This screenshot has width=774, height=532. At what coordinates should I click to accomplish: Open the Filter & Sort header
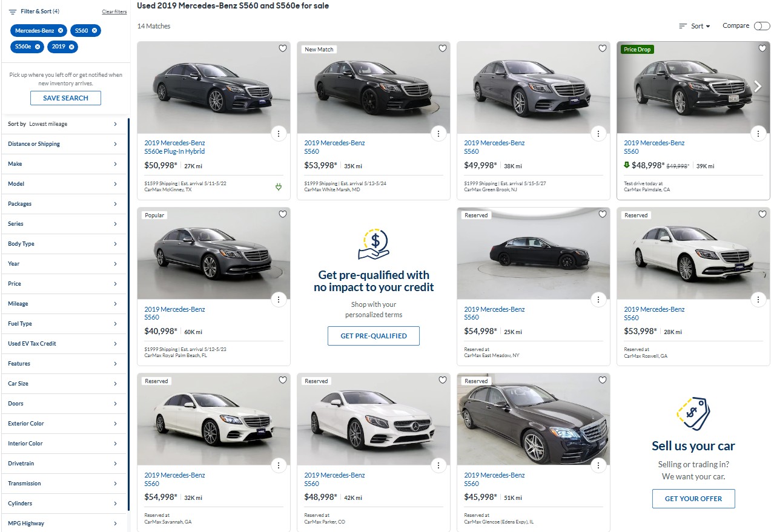coord(34,11)
